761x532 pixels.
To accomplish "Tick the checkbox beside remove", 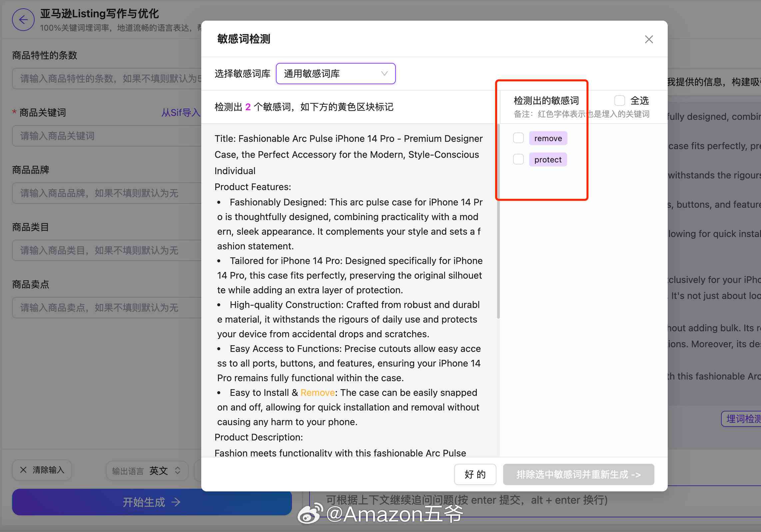I will point(518,138).
